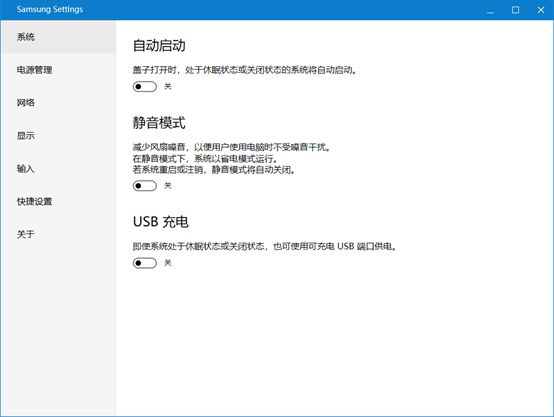Click the 静音模式 heading
The width and height of the screenshot is (554, 417).
[x=159, y=123]
